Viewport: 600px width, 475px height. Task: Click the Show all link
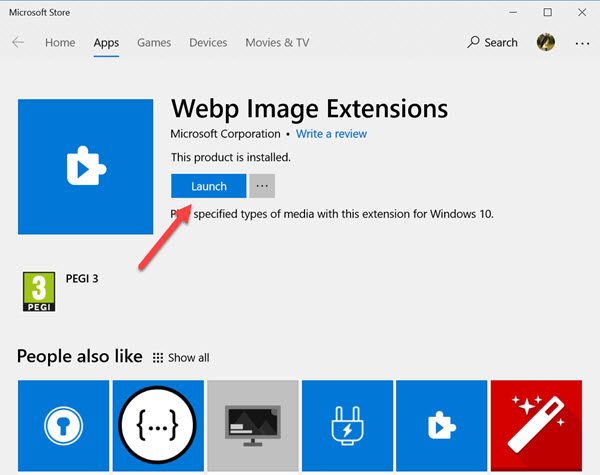pyautogui.click(x=181, y=358)
